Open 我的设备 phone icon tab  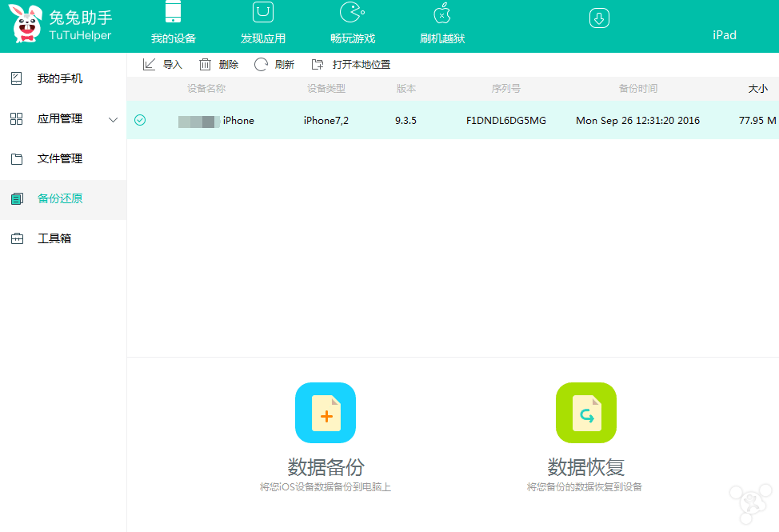173,11
